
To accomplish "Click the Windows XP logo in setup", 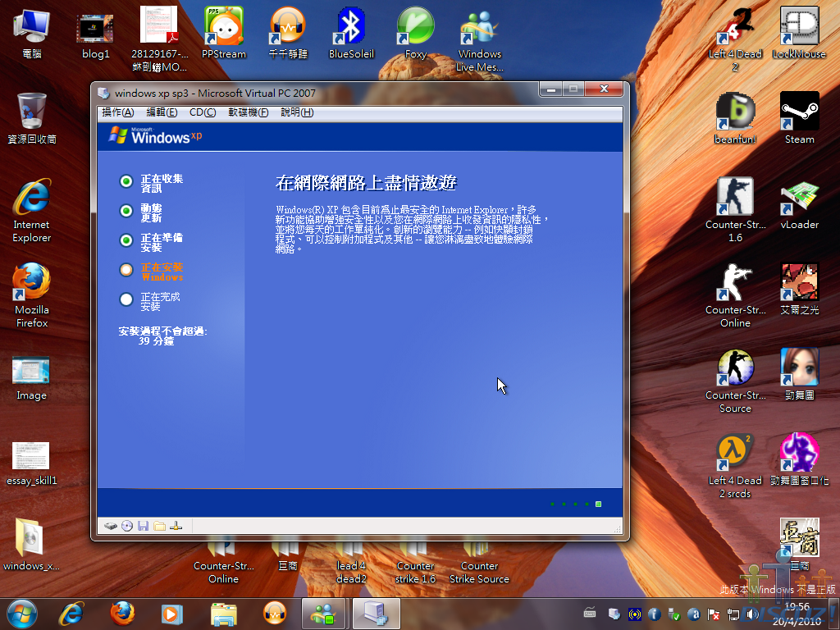I will point(155,135).
